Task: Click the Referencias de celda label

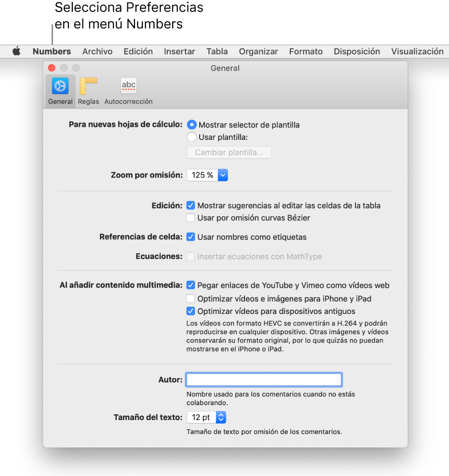Action: point(141,237)
